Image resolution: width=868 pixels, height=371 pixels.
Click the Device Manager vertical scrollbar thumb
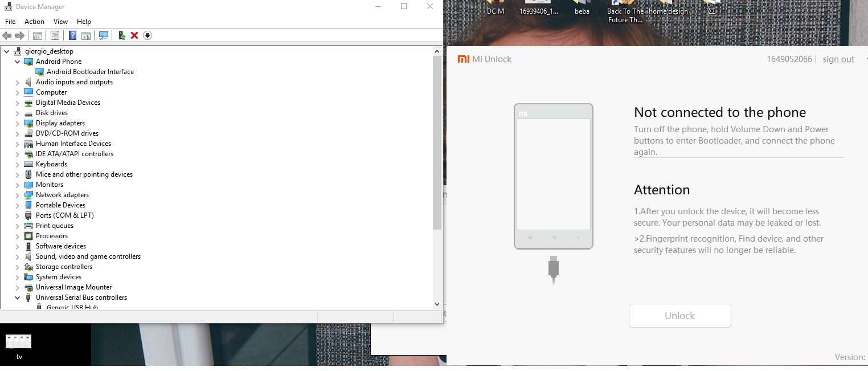[437, 142]
